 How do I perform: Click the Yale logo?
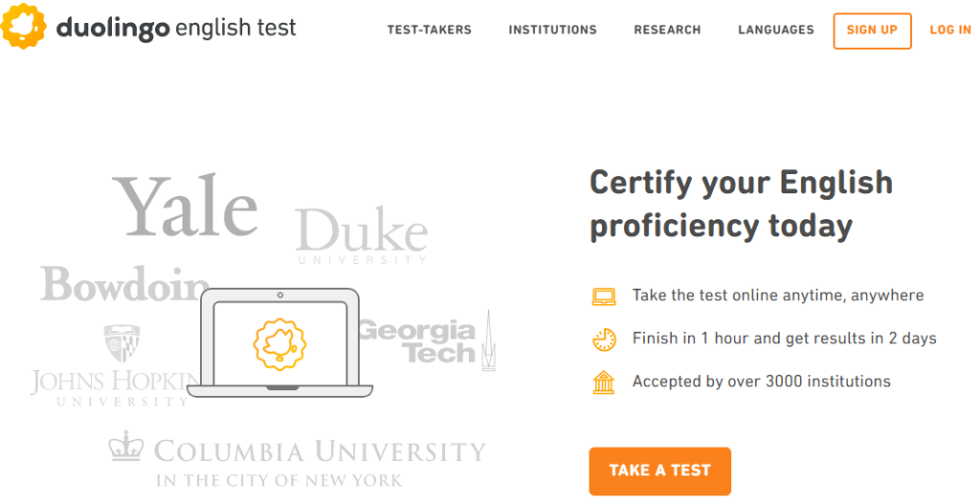186,206
